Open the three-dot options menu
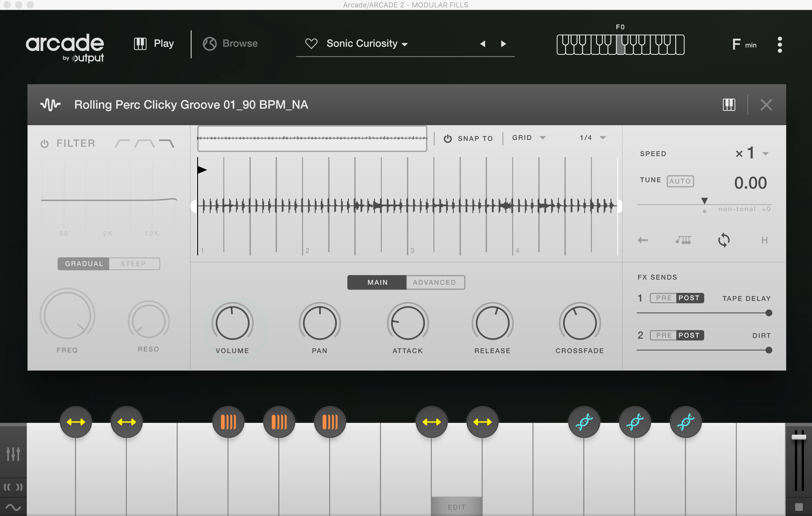The height and width of the screenshot is (516, 812). point(780,45)
